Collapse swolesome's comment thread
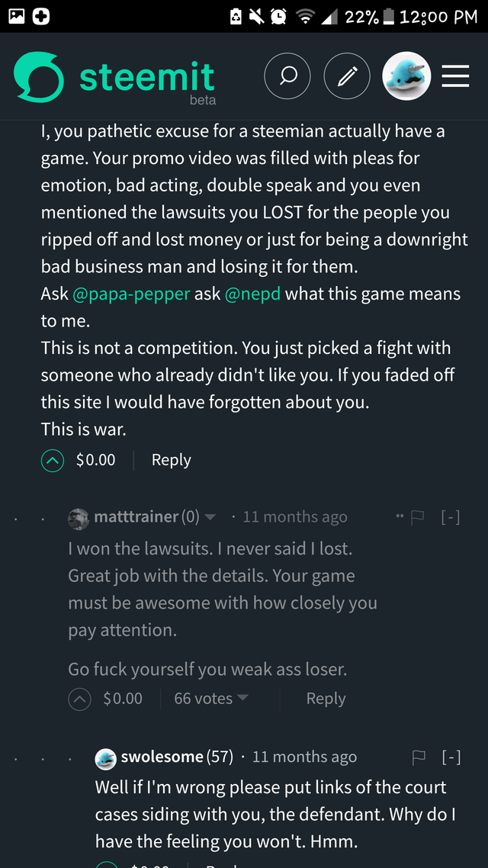 coord(451,757)
